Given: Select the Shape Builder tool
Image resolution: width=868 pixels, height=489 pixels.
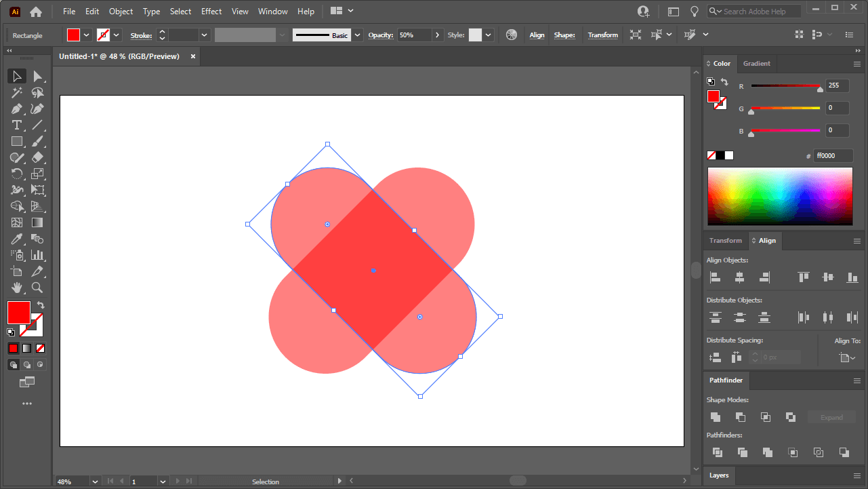Looking at the screenshot, I should (17, 206).
